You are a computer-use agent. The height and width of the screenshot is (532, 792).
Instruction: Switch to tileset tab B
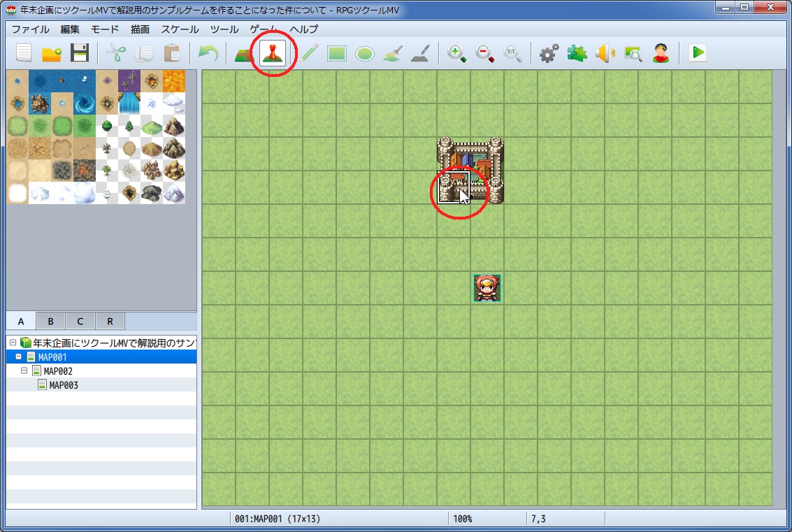pyautogui.click(x=50, y=321)
